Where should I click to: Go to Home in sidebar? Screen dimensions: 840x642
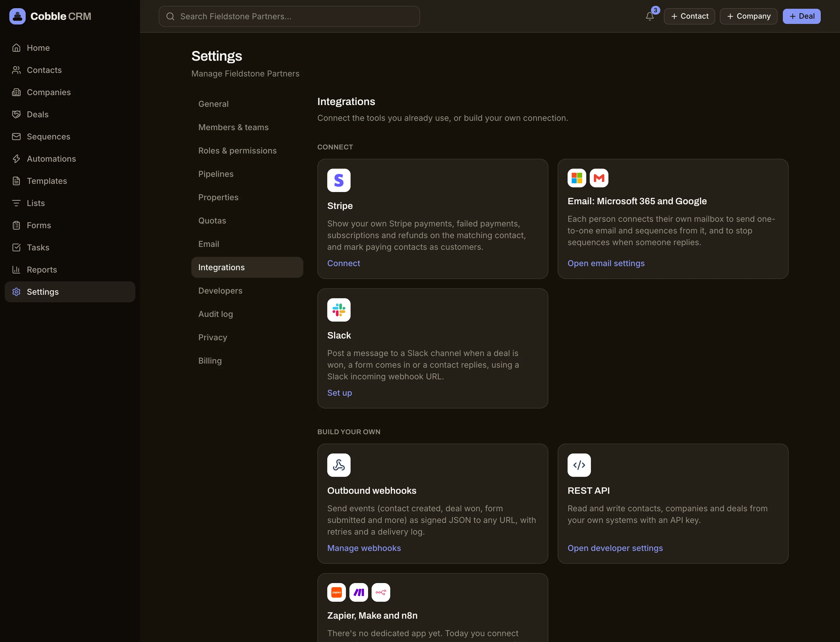pyautogui.click(x=70, y=48)
